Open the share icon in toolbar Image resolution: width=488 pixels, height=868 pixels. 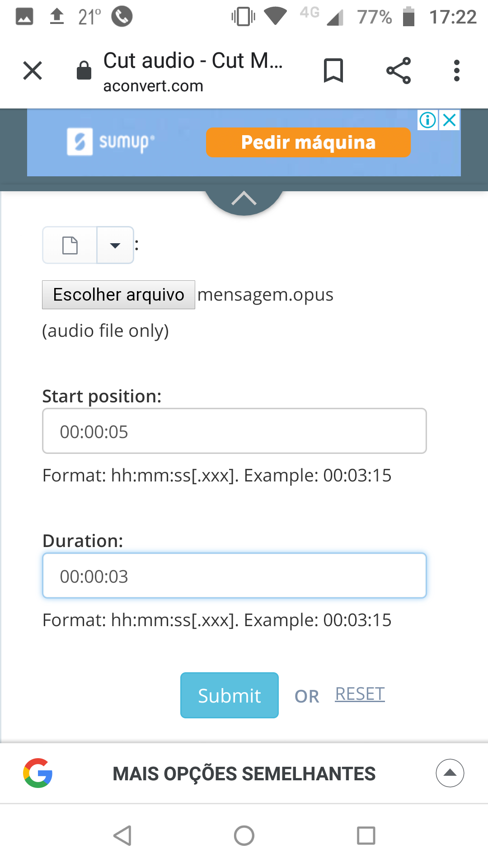click(399, 71)
